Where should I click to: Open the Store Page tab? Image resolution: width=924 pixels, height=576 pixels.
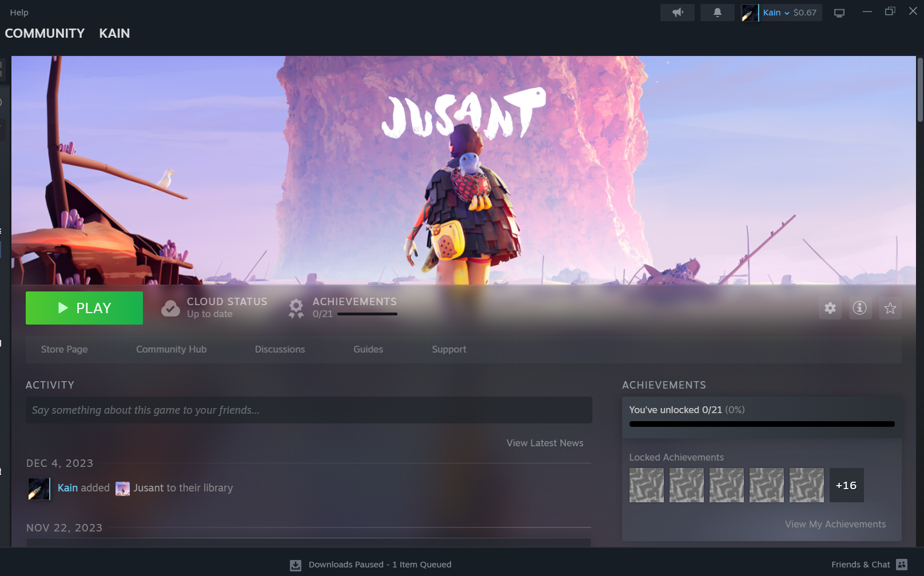[x=65, y=349]
